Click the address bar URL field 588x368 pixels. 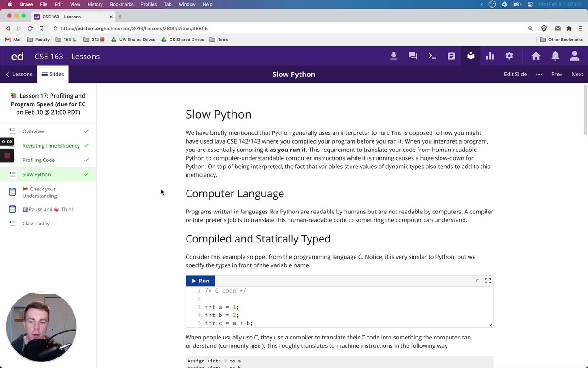(294, 29)
